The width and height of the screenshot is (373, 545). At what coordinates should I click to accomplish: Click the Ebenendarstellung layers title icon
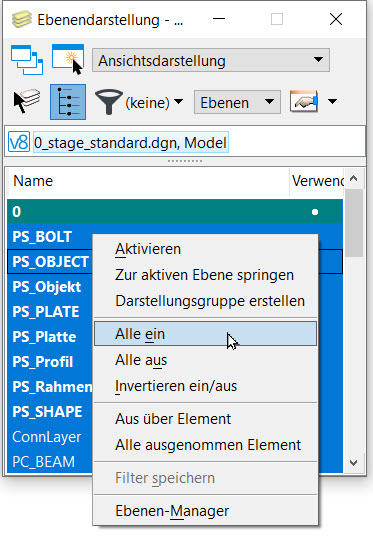(x=22, y=19)
